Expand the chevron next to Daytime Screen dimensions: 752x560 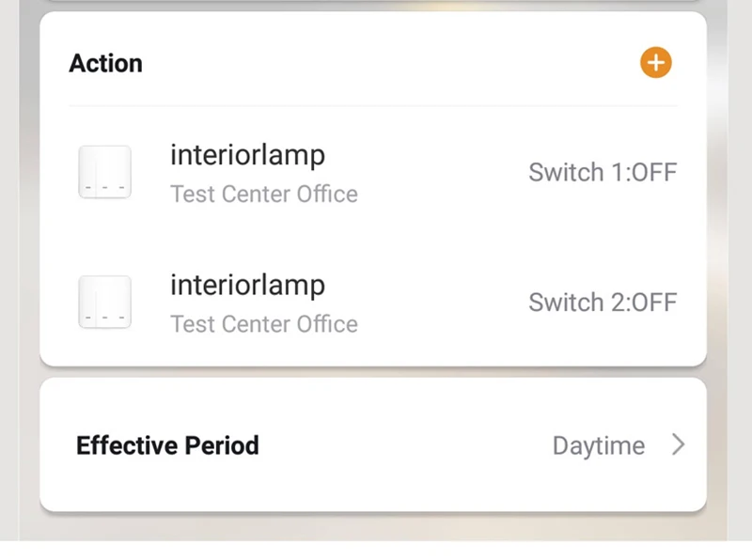point(678,444)
